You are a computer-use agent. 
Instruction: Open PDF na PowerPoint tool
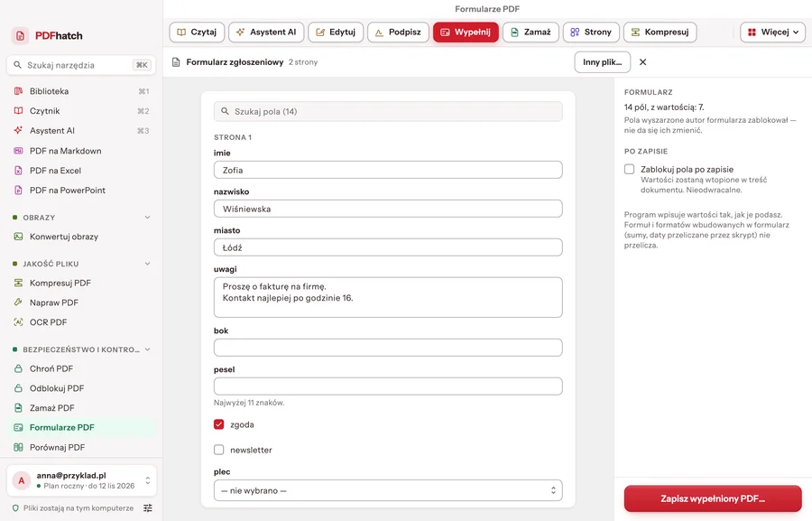click(x=81, y=191)
